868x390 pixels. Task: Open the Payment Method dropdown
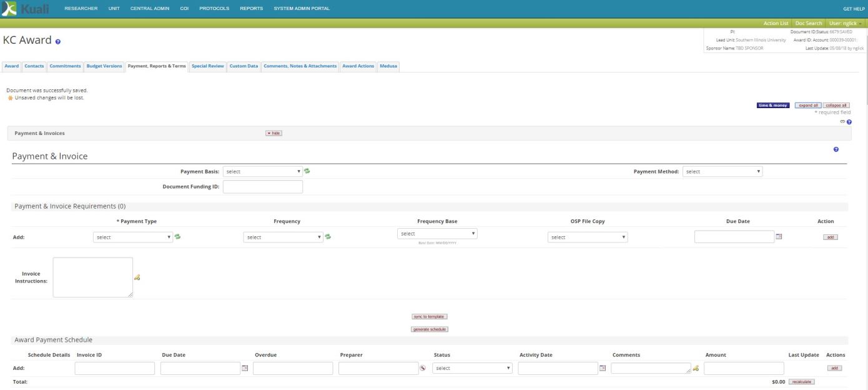click(x=723, y=171)
